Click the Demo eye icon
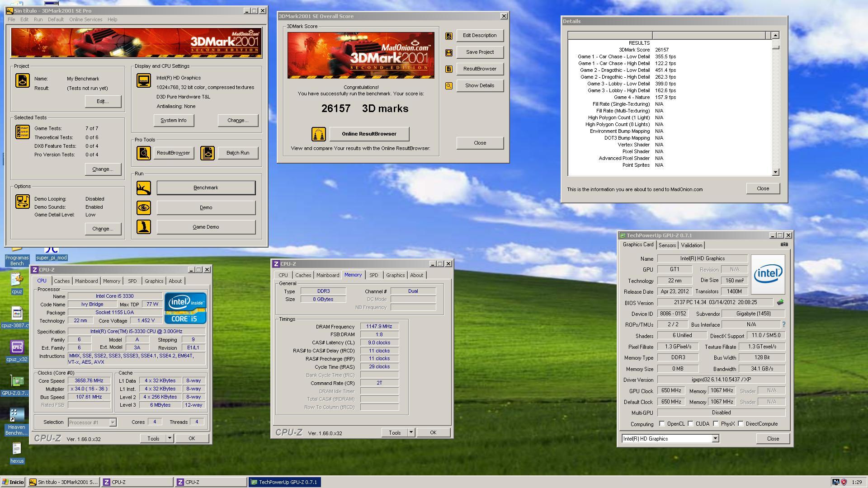This screenshot has height=488, width=868. click(144, 208)
